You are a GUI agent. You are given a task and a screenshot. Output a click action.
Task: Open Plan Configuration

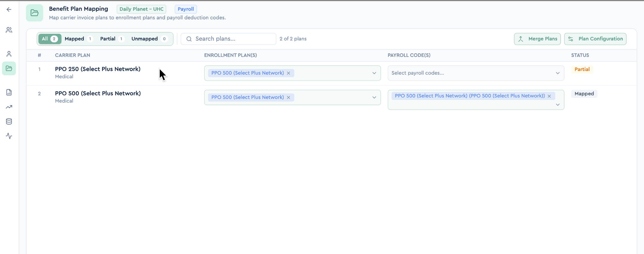595,39
